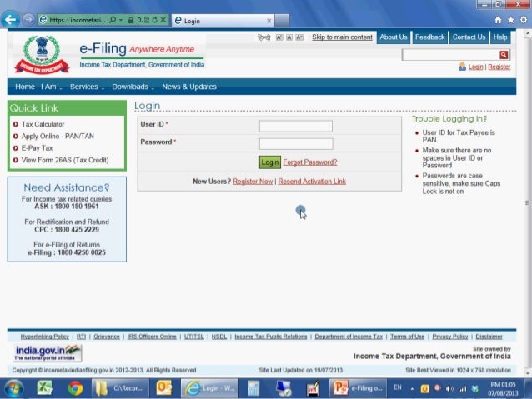Open Terms of Use footer link
The image size is (532, 399).
(x=407, y=337)
